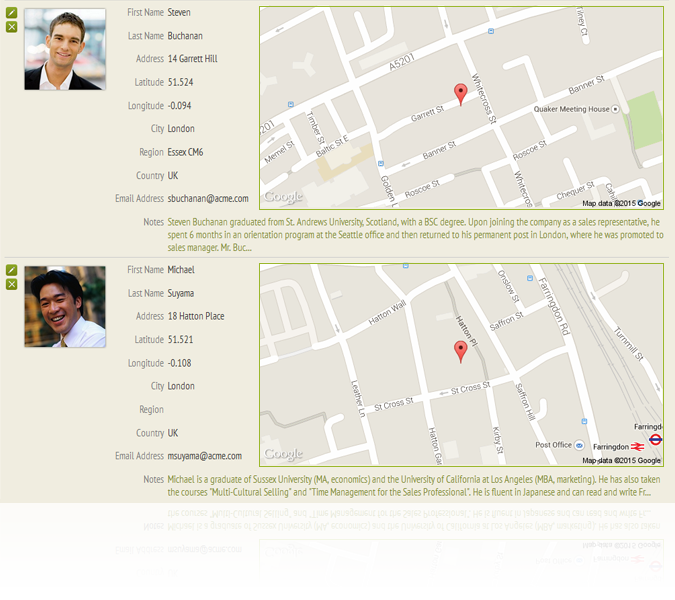This screenshot has height=600, width=675.
Task: Click the delete X icon for Steven Buchanan
Action: pyautogui.click(x=12, y=27)
